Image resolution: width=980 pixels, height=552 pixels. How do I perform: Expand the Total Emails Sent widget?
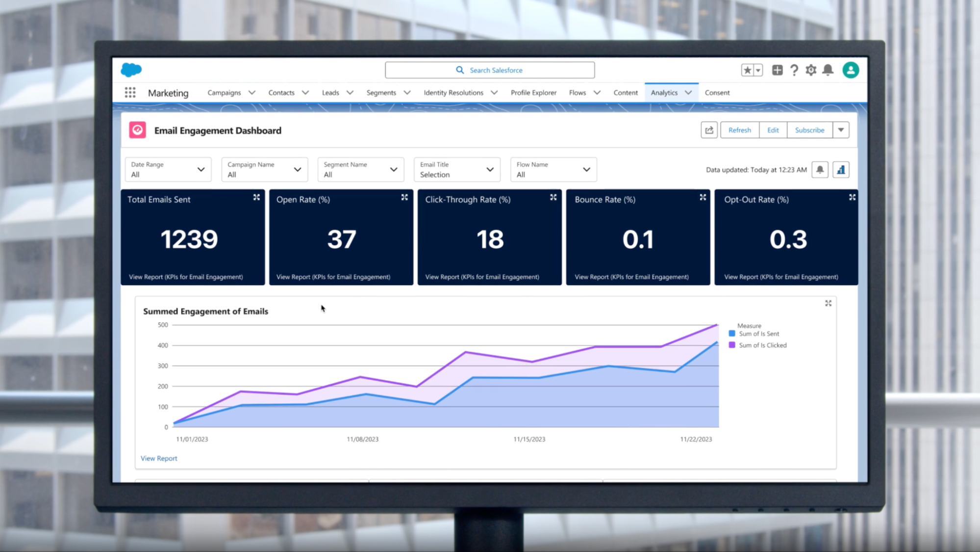pyautogui.click(x=256, y=197)
